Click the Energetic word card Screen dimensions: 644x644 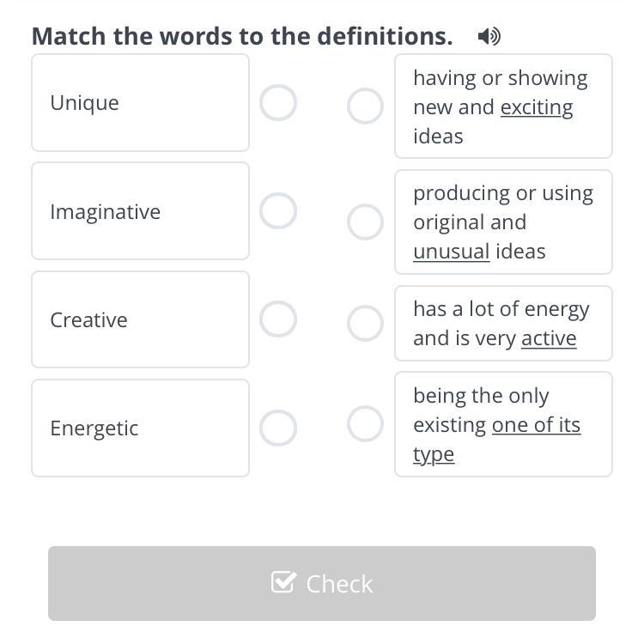(140, 428)
